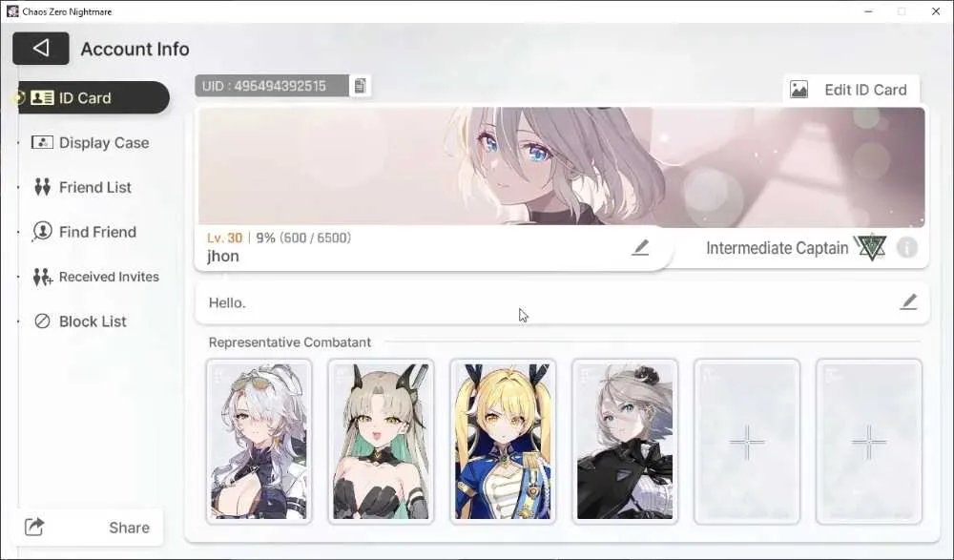The width and height of the screenshot is (954, 560).
Task: Close the Chaos Zero Nightmare window
Action: 936,11
